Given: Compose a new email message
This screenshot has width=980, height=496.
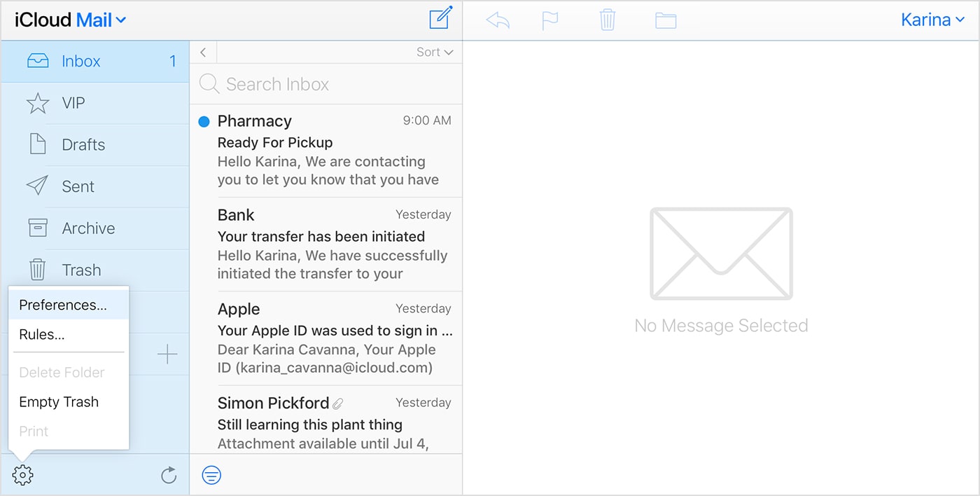Looking at the screenshot, I should click(440, 19).
